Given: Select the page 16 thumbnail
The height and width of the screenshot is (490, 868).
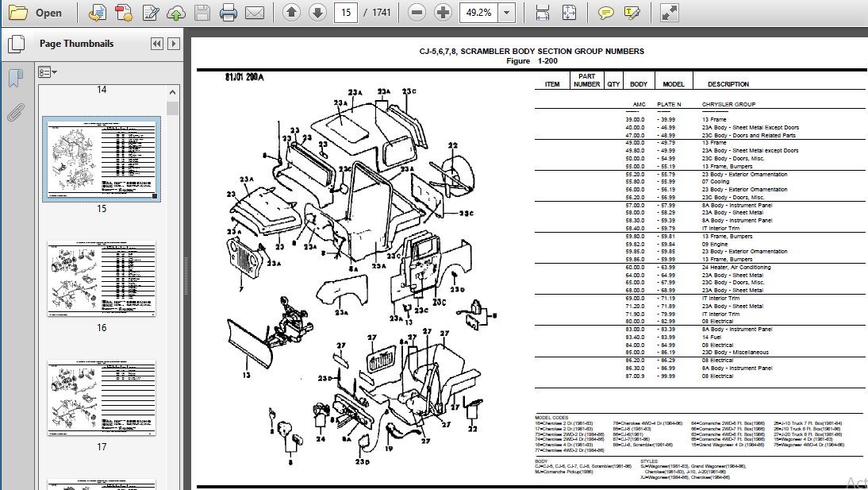Looking at the screenshot, I should point(102,279).
